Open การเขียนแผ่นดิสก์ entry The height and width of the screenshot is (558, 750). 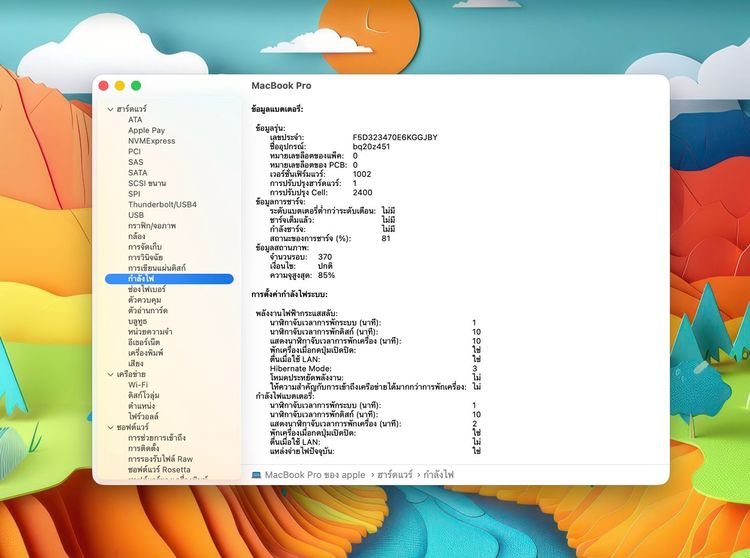pos(157,268)
